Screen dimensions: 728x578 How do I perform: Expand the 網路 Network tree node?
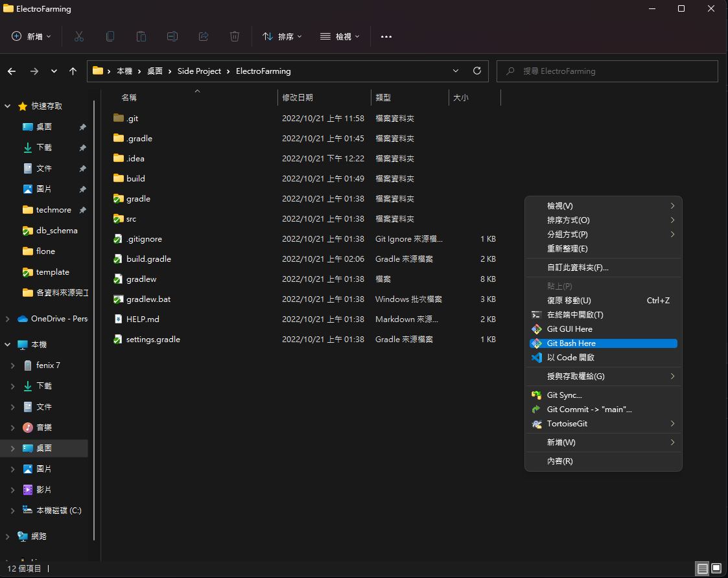coord(7,537)
